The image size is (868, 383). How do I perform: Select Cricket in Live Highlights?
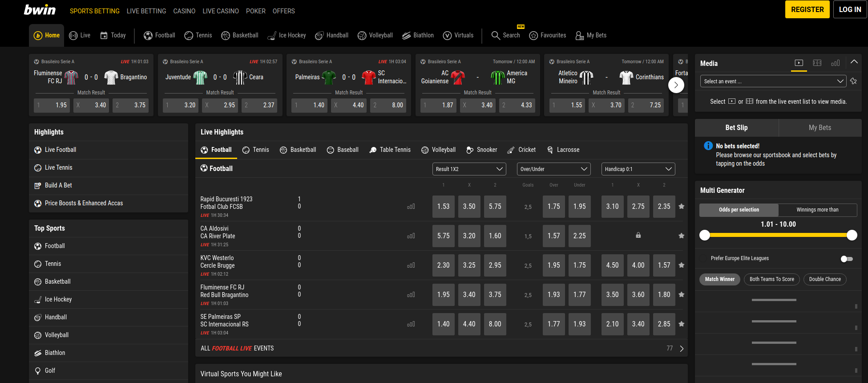(x=521, y=150)
